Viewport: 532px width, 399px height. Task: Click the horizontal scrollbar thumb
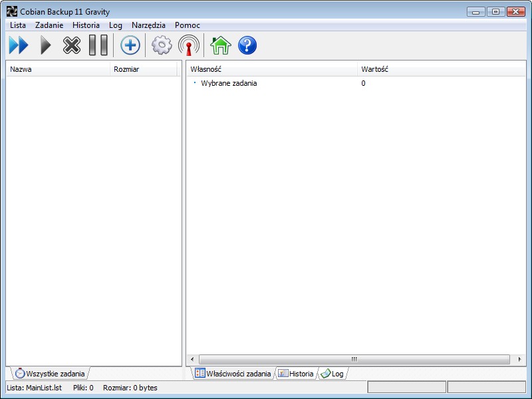[x=354, y=359]
